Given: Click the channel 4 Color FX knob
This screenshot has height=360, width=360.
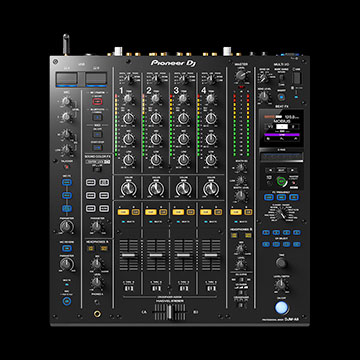Looking at the screenshot, I should click(211, 189).
